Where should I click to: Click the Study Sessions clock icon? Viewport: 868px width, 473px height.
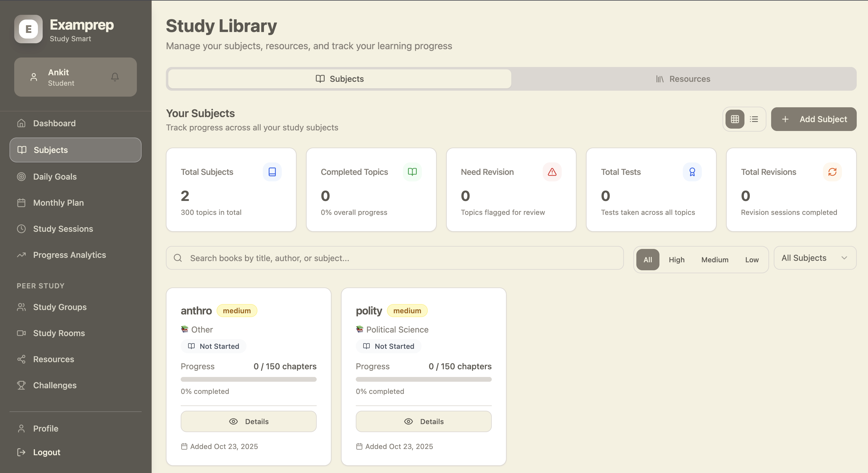pyautogui.click(x=21, y=229)
